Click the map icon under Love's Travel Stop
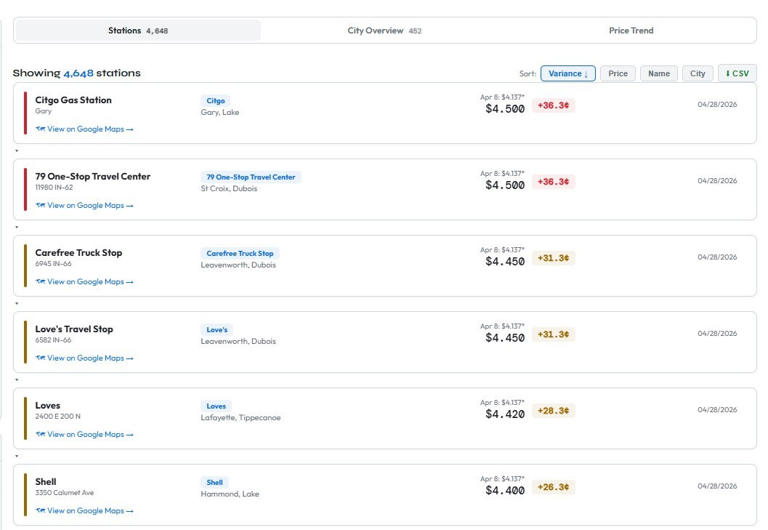 click(x=40, y=358)
